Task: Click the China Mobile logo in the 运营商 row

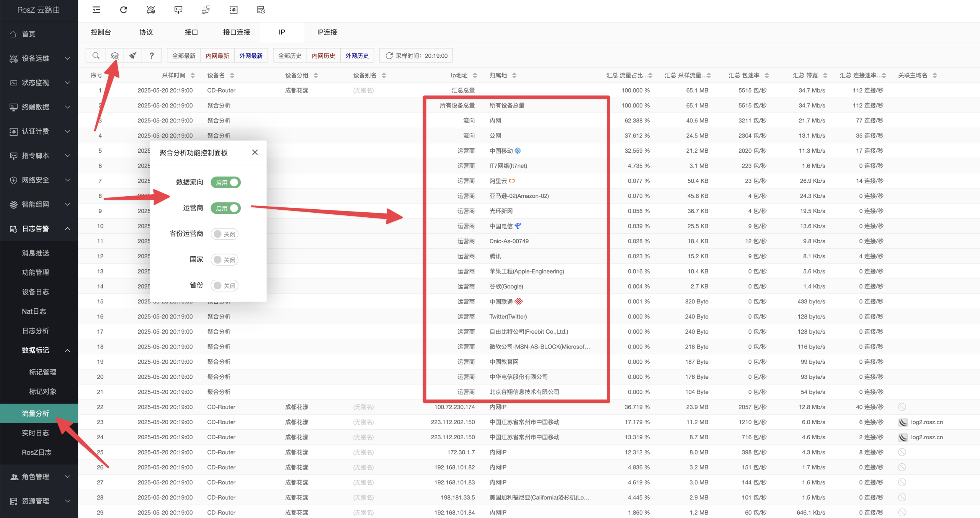Action: [x=518, y=151]
